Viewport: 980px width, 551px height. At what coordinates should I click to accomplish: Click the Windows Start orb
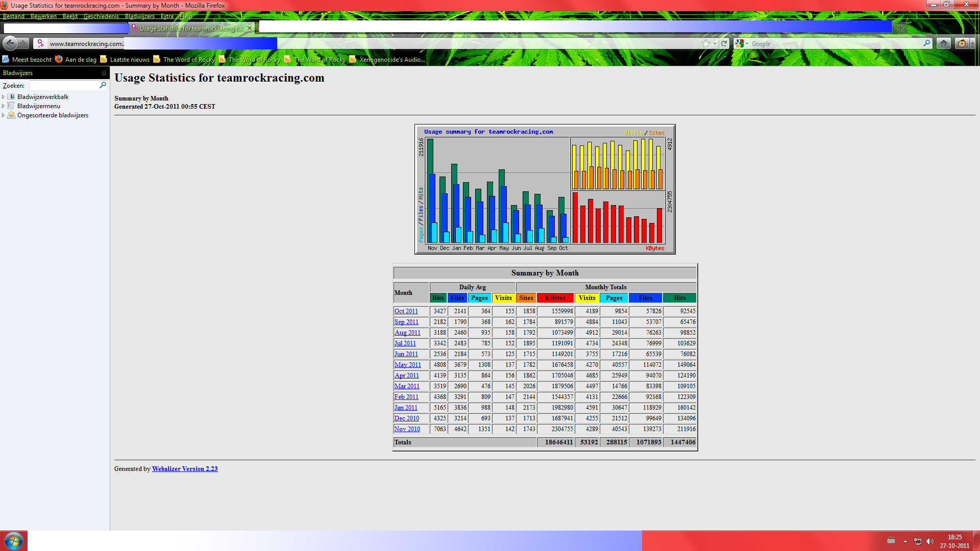coord(14,541)
